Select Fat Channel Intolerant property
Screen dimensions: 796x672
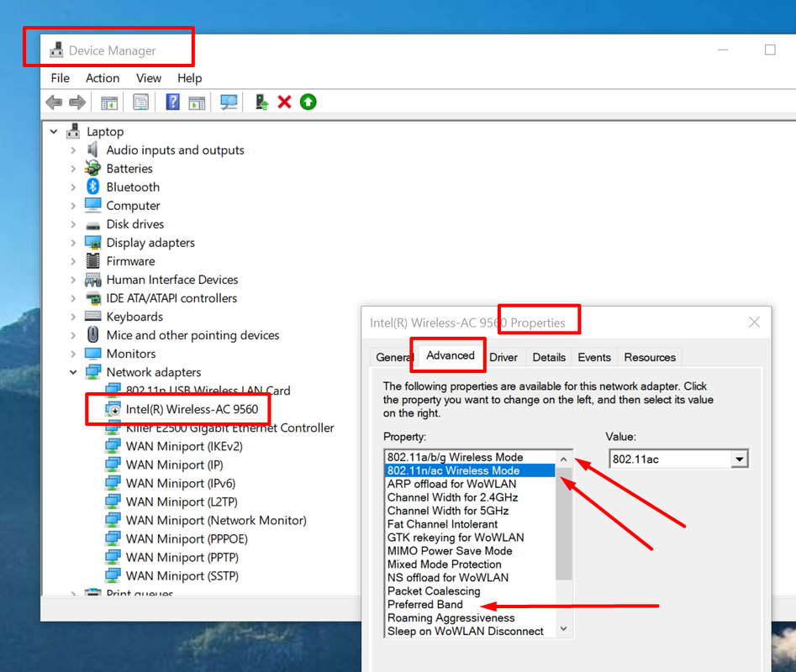(442, 524)
